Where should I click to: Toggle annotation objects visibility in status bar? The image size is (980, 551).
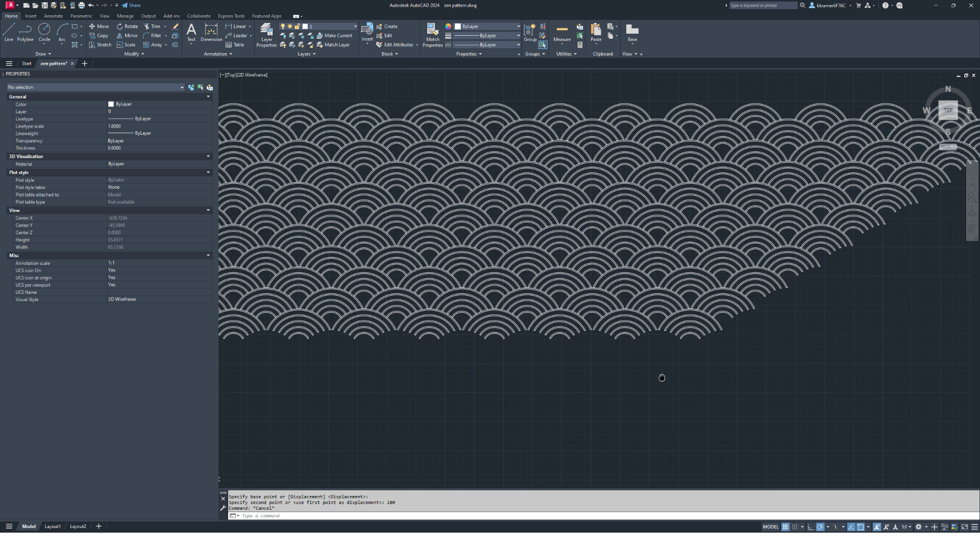click(x=877, y=527)
